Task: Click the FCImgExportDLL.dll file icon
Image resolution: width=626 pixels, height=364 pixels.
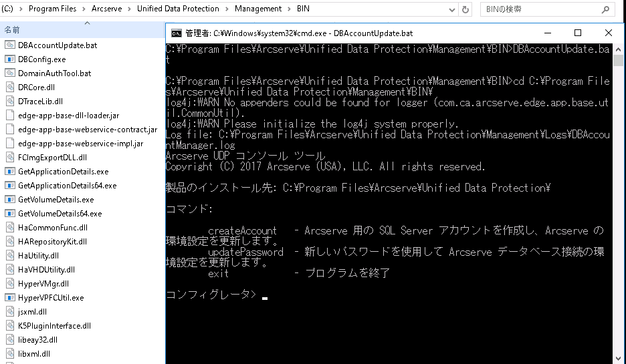Action: [x=10, y=157]
